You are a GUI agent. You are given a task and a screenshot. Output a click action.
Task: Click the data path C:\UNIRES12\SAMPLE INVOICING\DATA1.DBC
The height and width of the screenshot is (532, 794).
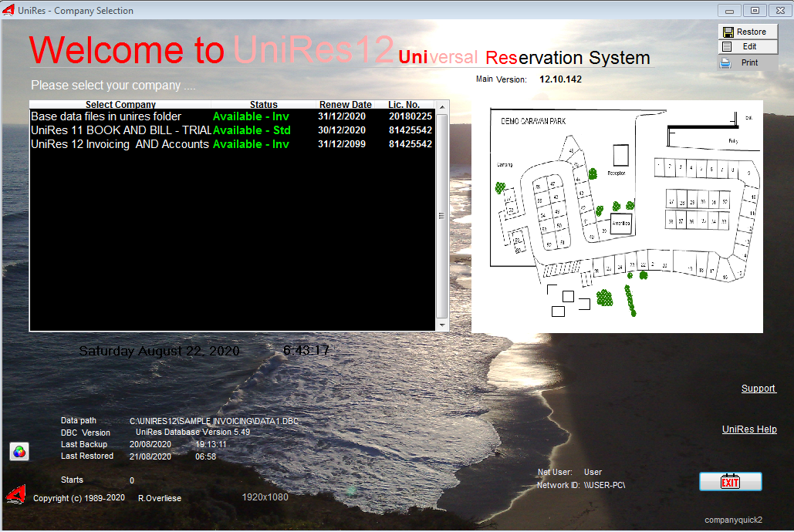point(214,421)
